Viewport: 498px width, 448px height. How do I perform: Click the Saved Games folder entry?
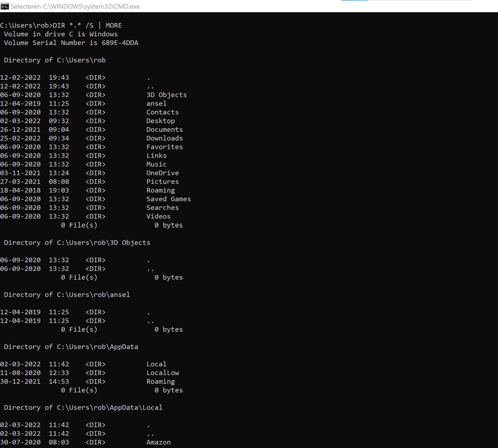pyautogui.click(x=169, y=199)
